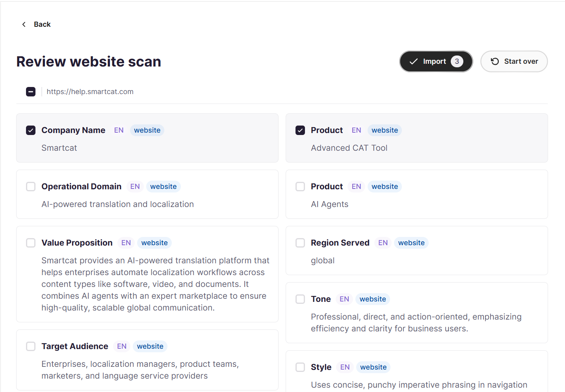Click the Tone description starting 'Professional, direct'
This screenshot has width=565, height=392.
coord(416,323)
